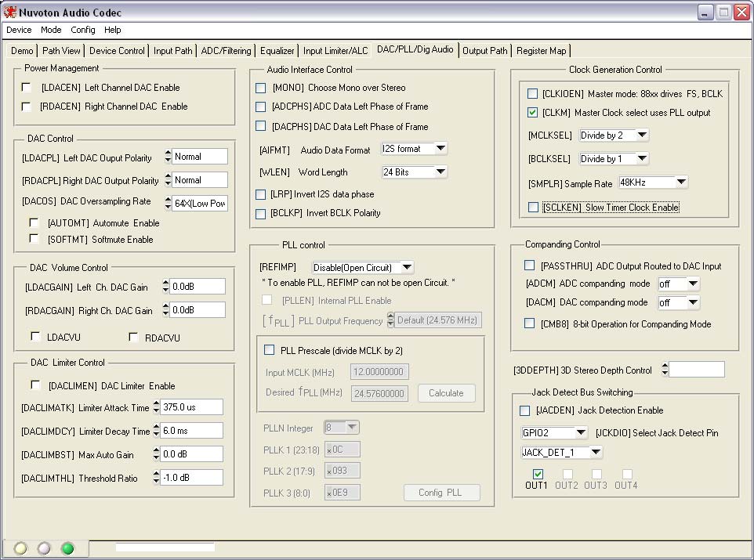This screenshot has width=754, height=560.
Task: Enable the LDACEN Left Channel DAC checkbox
Action: (27, 88)
